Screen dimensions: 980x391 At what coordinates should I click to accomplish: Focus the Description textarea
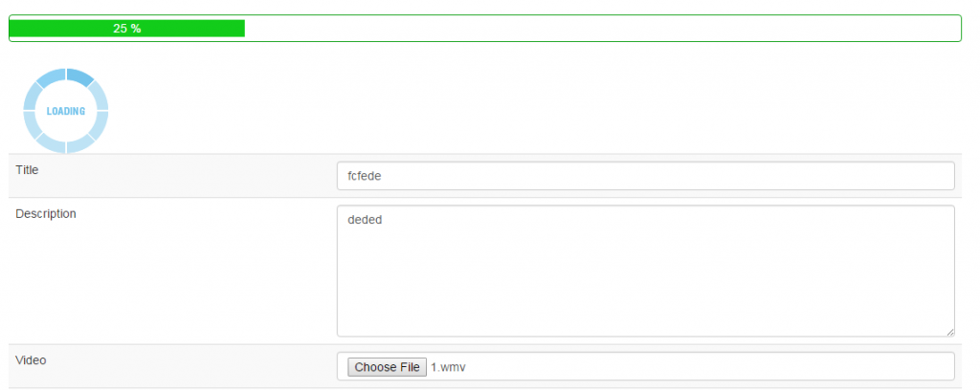(x=646, y=272)
